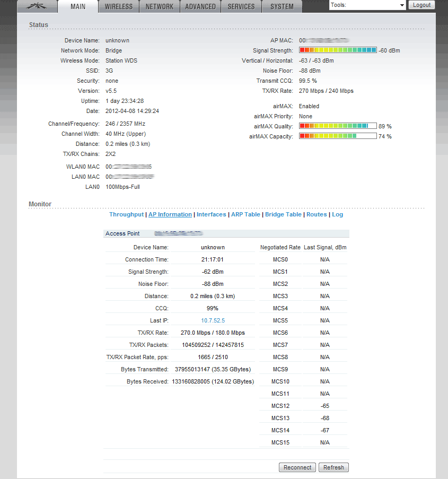448x479 pixels.
Task: Select the Uptime value 1 day 23:34:28
Action: click(125, 101)
